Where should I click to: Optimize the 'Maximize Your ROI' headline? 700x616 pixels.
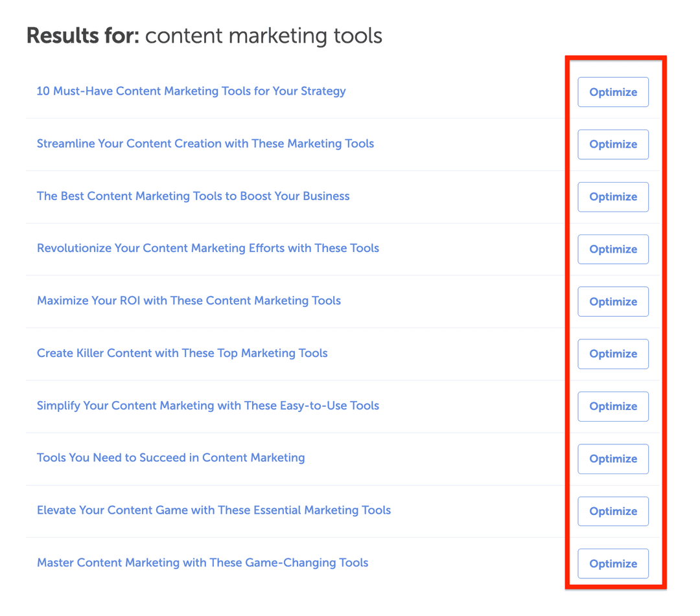[x=612, y=301]
